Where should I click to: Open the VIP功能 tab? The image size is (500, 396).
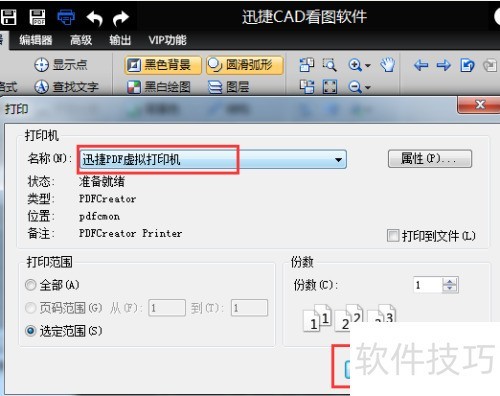pos(167,40)
